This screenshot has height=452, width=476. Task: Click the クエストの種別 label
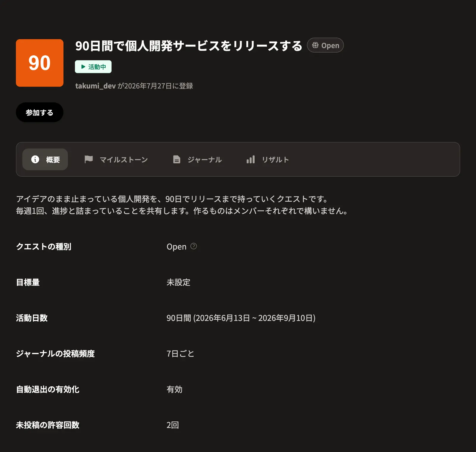[x=44, y=247]
